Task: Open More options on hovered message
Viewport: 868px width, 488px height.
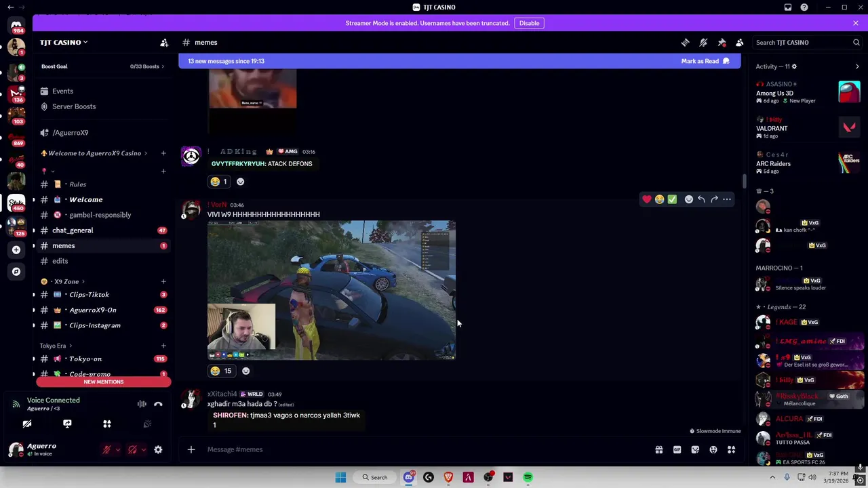Action: 727,199
